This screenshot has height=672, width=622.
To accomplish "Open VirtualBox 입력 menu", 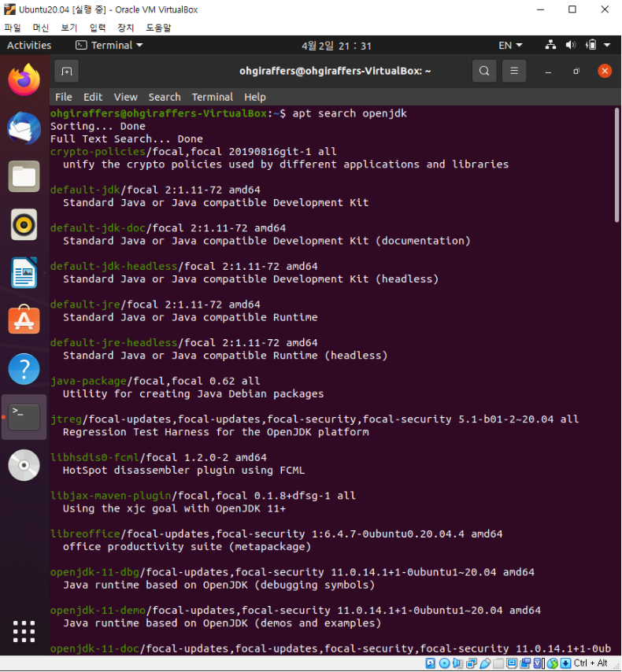I will pyautogui.click(x=98, y=28).
